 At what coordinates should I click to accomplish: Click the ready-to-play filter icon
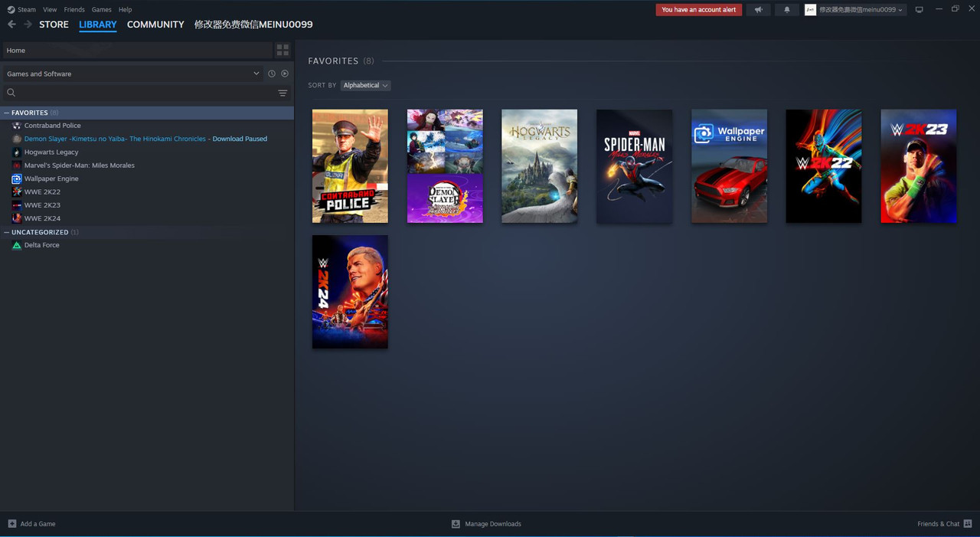click(285, 74)
